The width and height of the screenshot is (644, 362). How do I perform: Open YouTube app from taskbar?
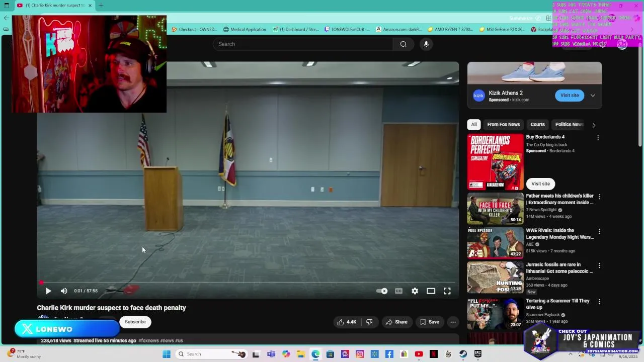[419, 354]
